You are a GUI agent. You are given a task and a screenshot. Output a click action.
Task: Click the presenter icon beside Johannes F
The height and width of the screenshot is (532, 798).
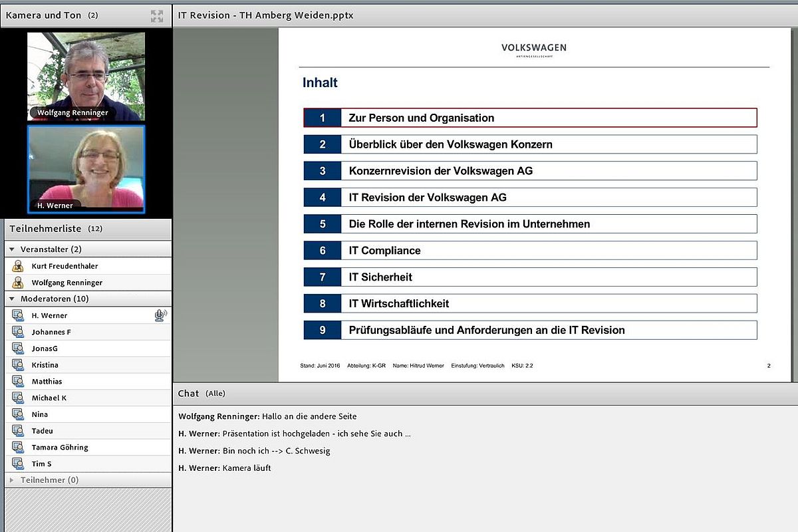pyautogui.click(x=18, y=332)
